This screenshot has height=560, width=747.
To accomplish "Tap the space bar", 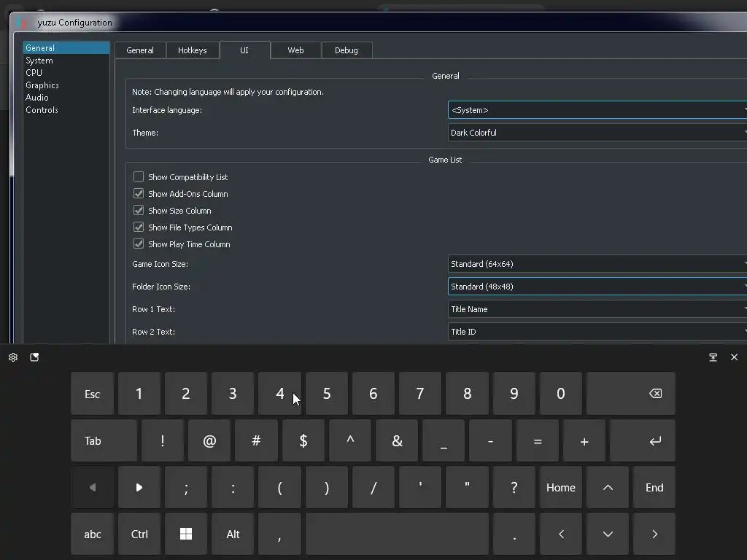I will pos(397,534).
